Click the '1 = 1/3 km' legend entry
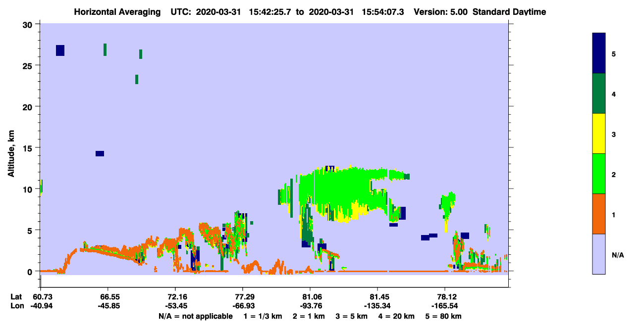The height and width of the screenshot is (330, 644). coord(262,316)
